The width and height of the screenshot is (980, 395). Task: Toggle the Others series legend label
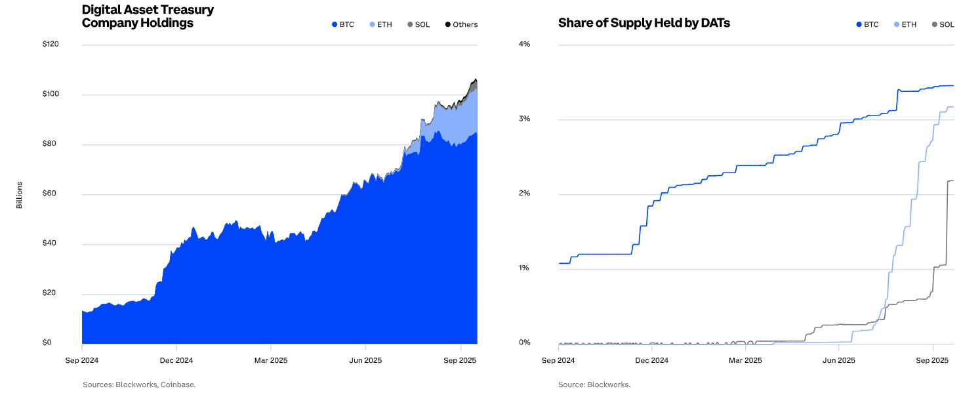click(x=466, y=25)
